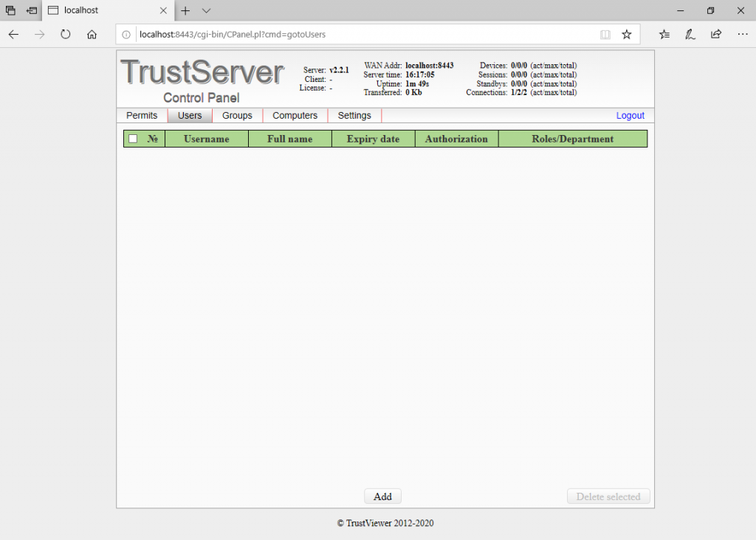Minimize the browser window

coord(680,10)
